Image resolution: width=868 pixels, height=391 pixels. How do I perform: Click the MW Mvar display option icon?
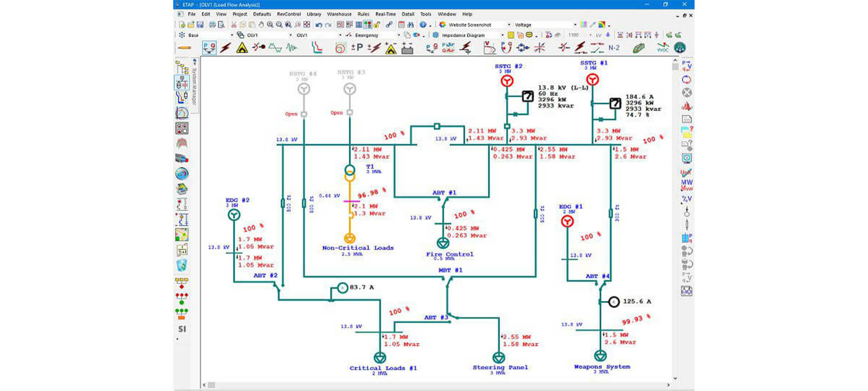tap(687, 185)
